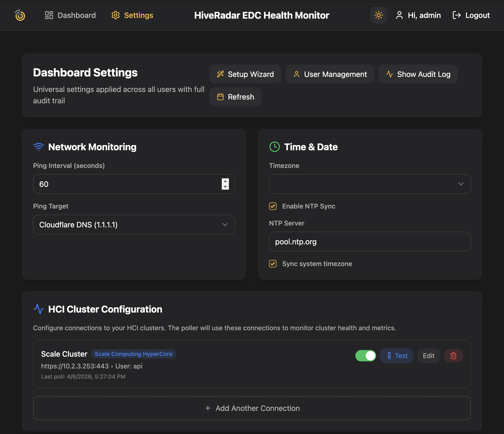Click the person icon in User Management
The image size is (504, 434).
296,74
